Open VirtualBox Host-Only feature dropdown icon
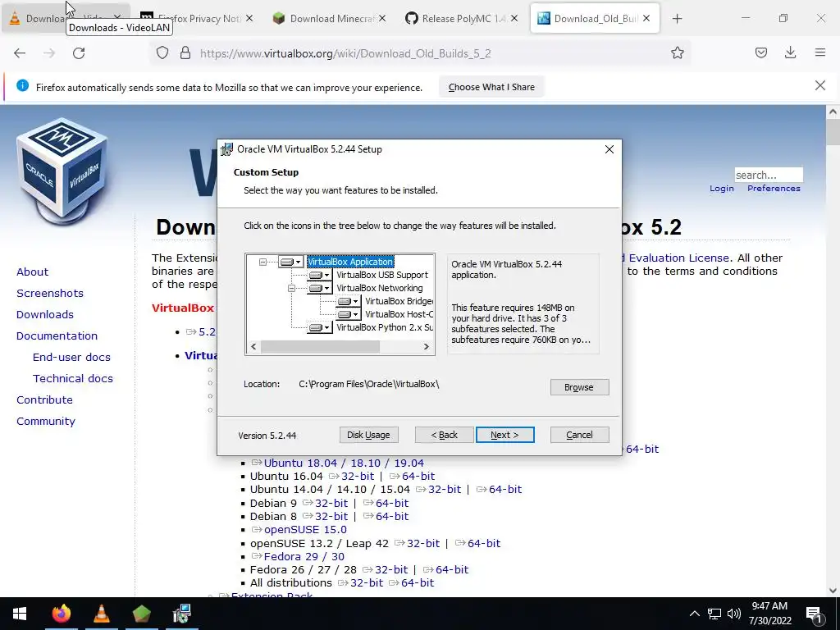The image size is (840, 630). pyautogui.click(x=348, y=314)
